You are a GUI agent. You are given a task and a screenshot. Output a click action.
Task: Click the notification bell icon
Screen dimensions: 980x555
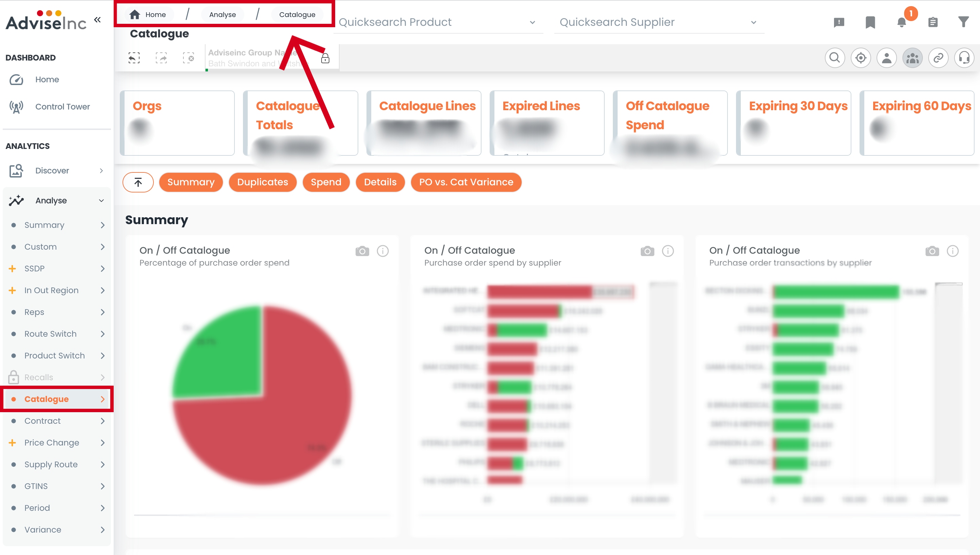click(901, 22)
